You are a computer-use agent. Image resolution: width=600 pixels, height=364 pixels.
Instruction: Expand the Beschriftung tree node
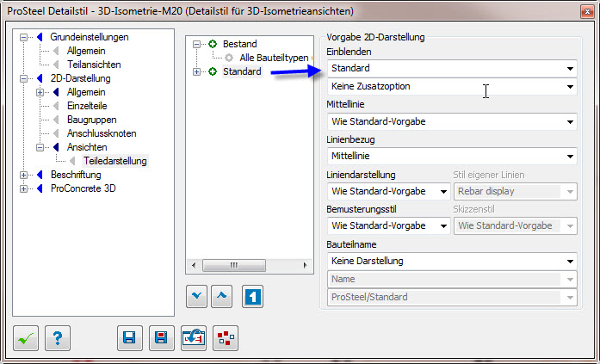coord(24,176)
